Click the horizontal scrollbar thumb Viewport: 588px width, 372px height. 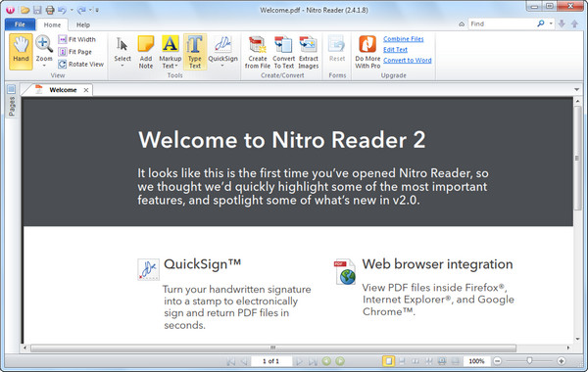[x=273, y=349]
